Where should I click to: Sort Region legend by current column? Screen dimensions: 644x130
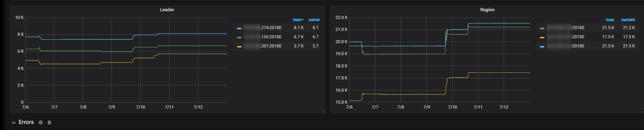[x=628, y=20]
